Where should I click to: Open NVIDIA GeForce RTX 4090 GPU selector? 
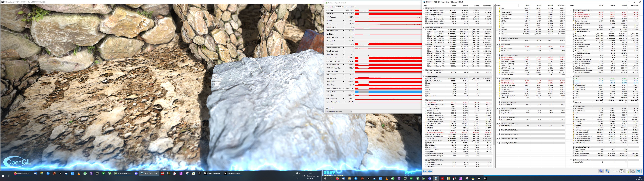[x=338, y=111]
